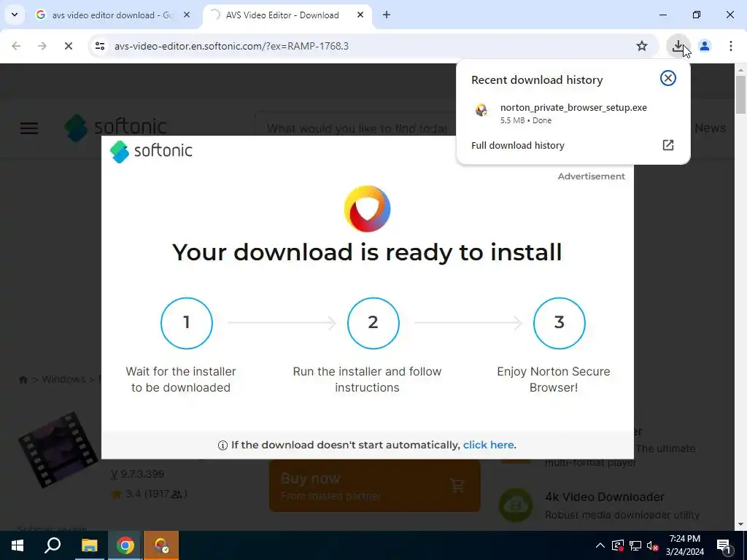This screenshot has width=747, height=560.
Task: Click the page vertical scrollbar thumb
Action: coord(740,95)
